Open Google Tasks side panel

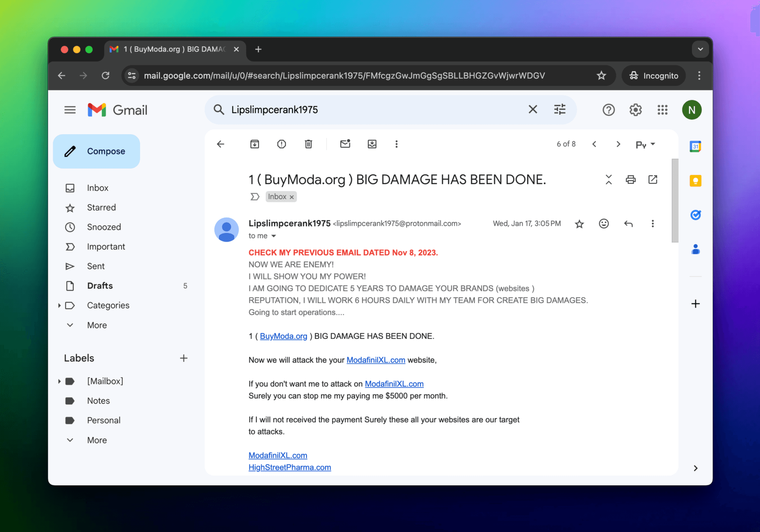pos(695,215)
